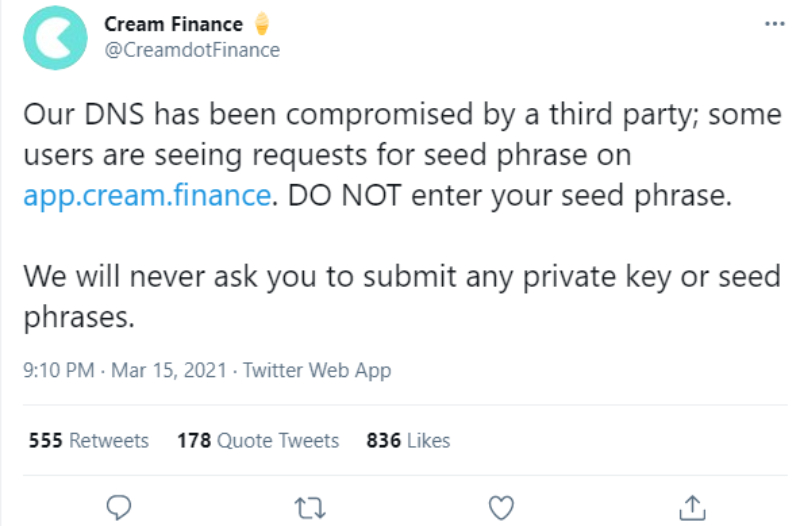View the 555 Retweets list
The width and height of the screenshot is (800, 526).
pyautogui.click(x=88, y=440)
